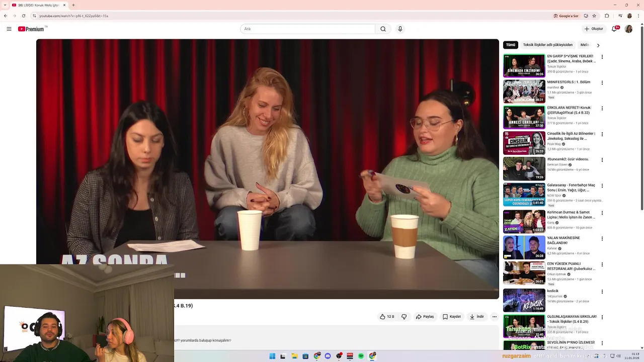Open Cinsellik 26:33 thumbnail
This screenshot has width=644, height=362.
(x=524, y=143)
